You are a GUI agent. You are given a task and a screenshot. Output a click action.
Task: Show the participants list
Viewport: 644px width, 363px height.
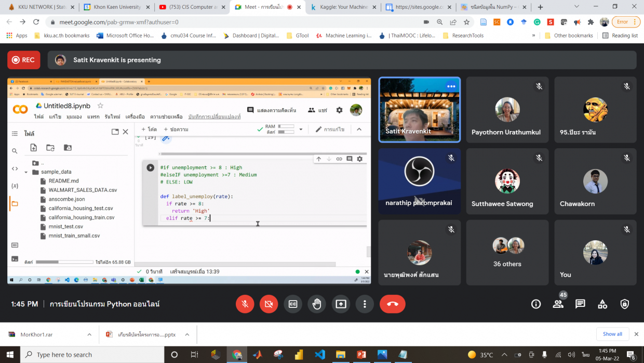(x=558, y=304)
